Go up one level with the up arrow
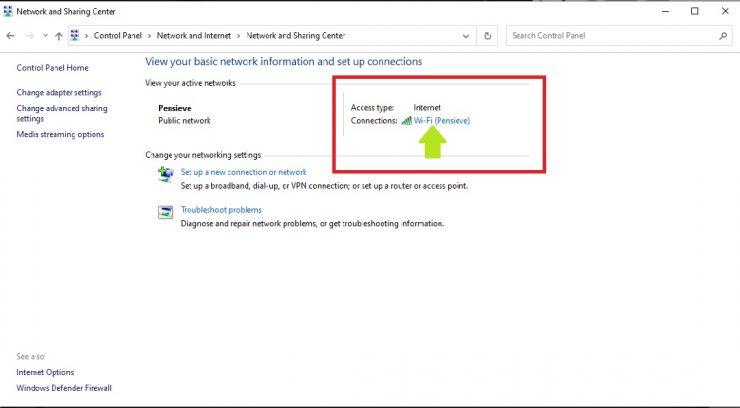This screenshot has height=408, width=740. (59, 36)
